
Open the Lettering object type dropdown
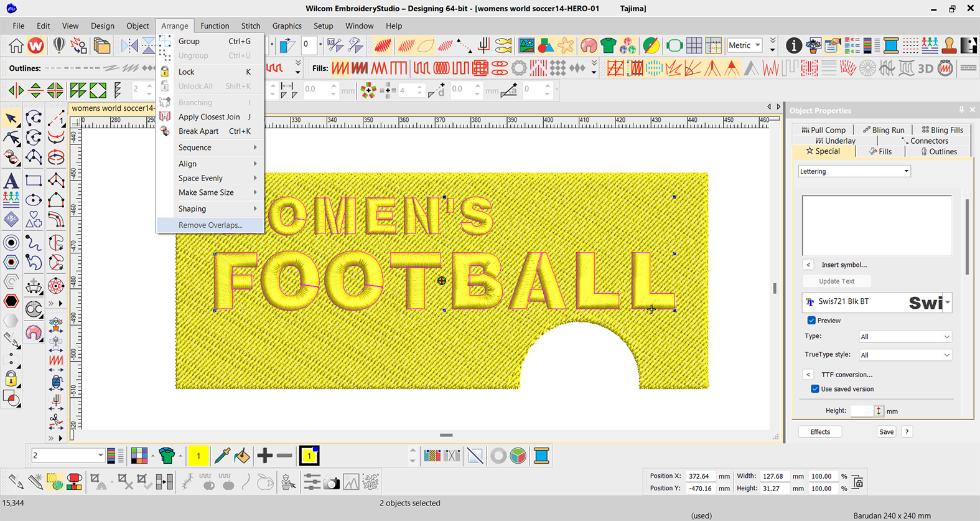click(x=854, y=171)
